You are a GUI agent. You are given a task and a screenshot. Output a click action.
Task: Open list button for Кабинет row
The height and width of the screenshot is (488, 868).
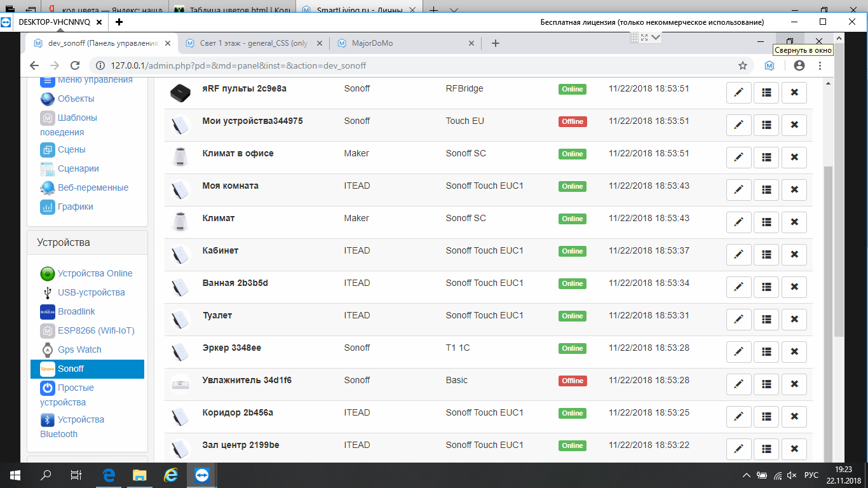point(766,255)
